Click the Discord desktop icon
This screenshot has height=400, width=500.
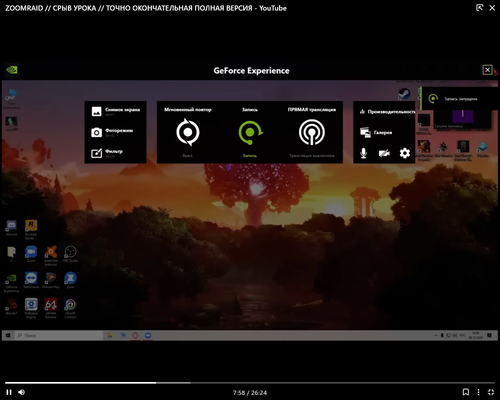[x=11, y=228]
